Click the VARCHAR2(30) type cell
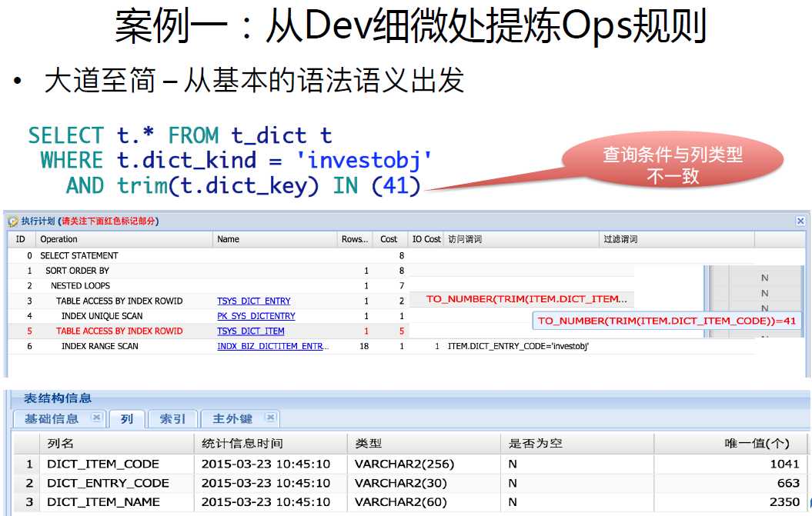 point(401,483)
